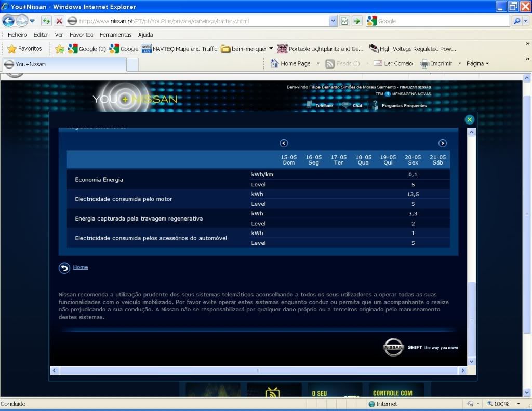Open the Imprimir dropdown arrow

point(460,63)
